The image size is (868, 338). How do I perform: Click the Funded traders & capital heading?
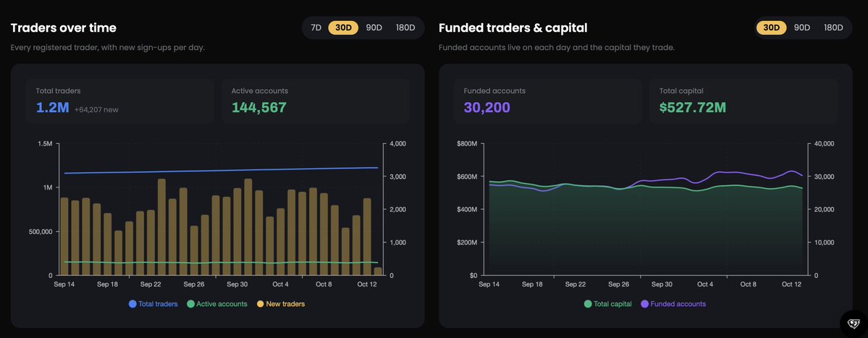click(x=513, y=28)
